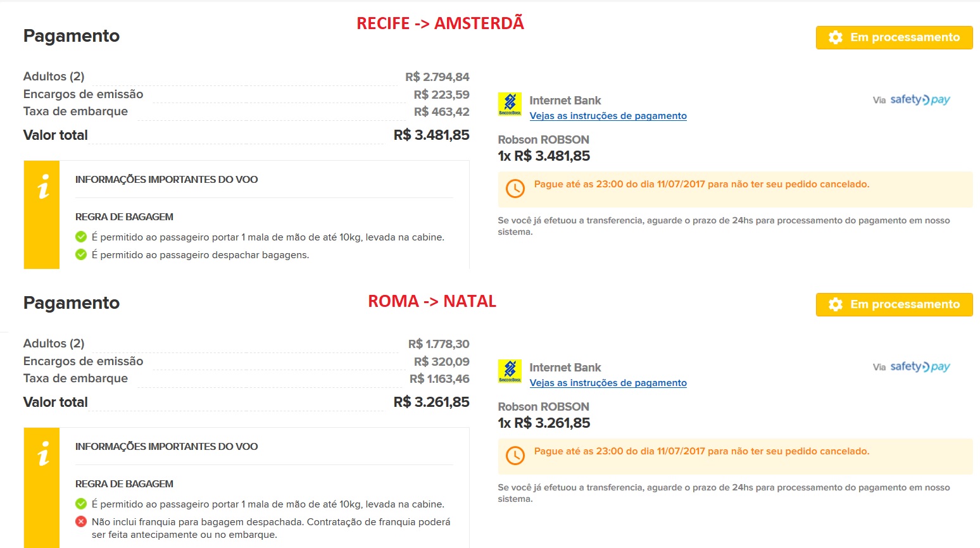This screenshot has width=980, height=548.
Task: Click green check beside hand luggage rule, second flight
Action: (x=81, y=504)
